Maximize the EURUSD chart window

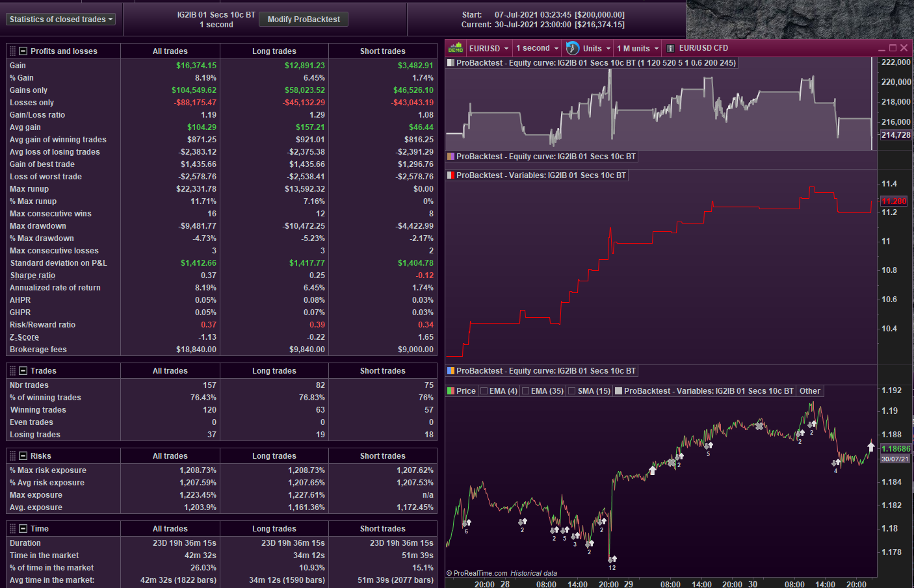coord(893,48)
